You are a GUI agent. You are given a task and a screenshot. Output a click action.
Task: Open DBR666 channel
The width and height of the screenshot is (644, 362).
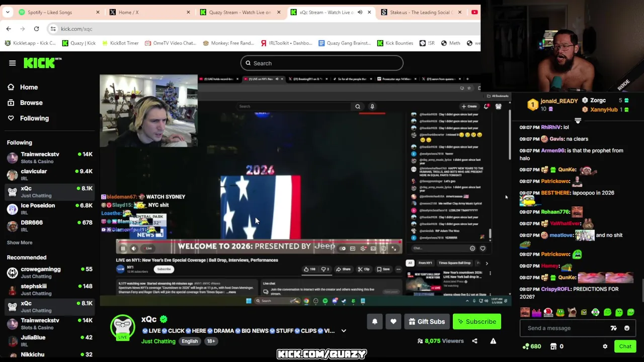click(49, 226)
